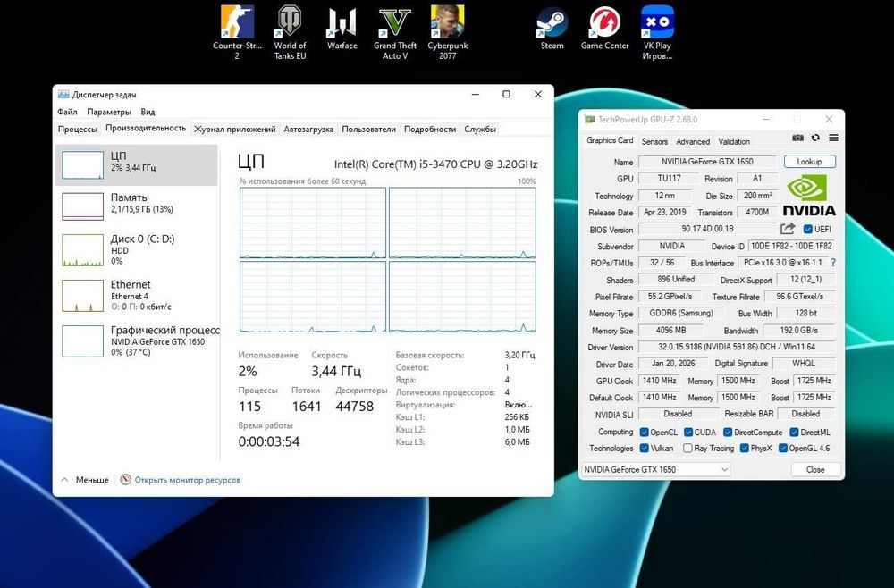This screenshot has width=894, height=588.
Task: Toggle the PhysX checkbox
Action: tap(745, 448)
